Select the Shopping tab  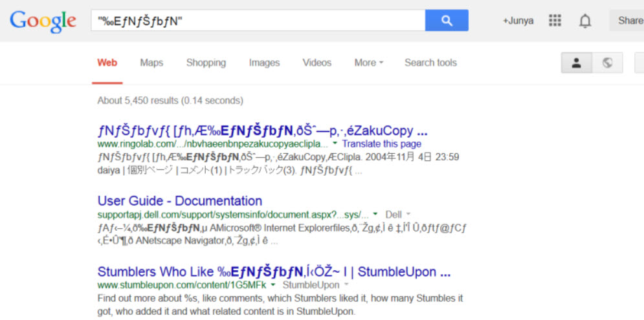(x=206, y=63)
